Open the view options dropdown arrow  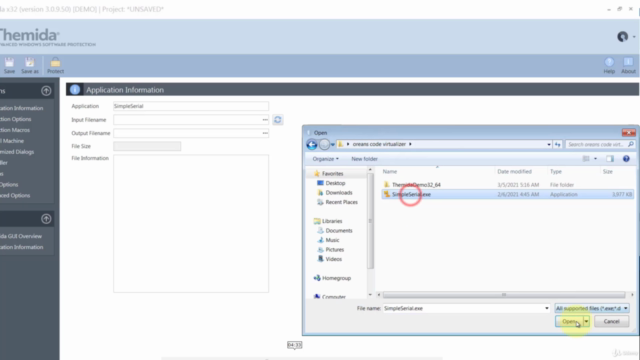[596, 159]
